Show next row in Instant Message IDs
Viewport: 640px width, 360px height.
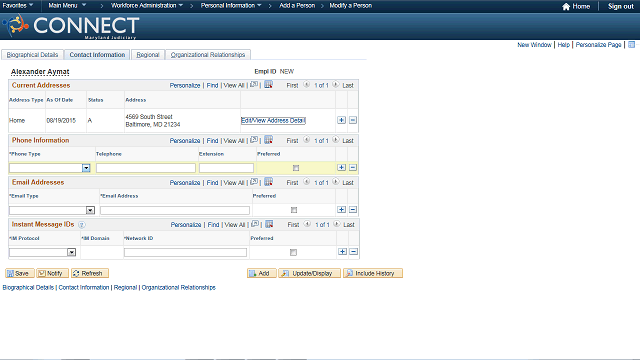tap(336, 224)
